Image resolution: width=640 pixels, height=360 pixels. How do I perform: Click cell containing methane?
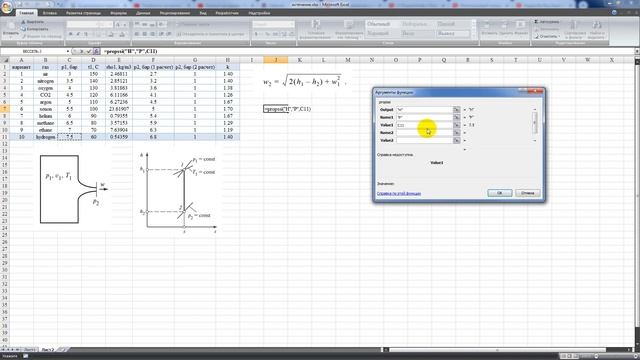45,123
